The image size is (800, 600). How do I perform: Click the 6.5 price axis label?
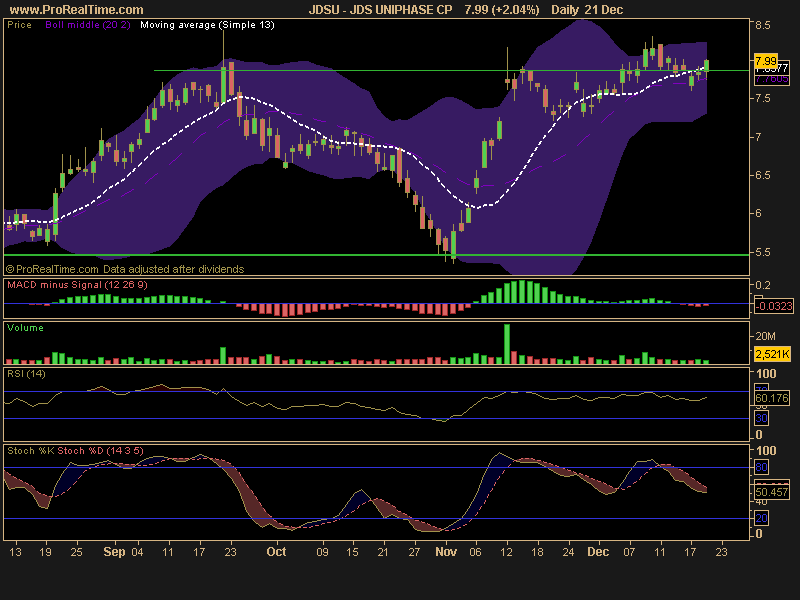[x=763, y=176]
